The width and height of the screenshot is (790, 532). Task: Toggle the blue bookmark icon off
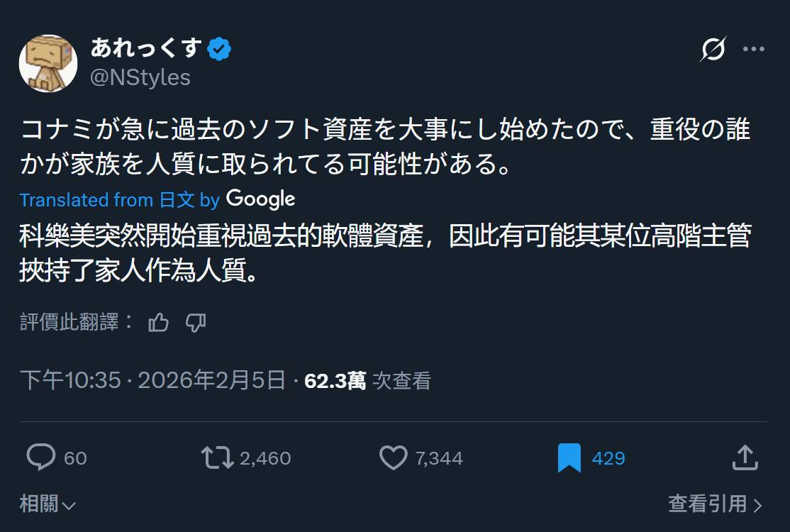point(569,458)
